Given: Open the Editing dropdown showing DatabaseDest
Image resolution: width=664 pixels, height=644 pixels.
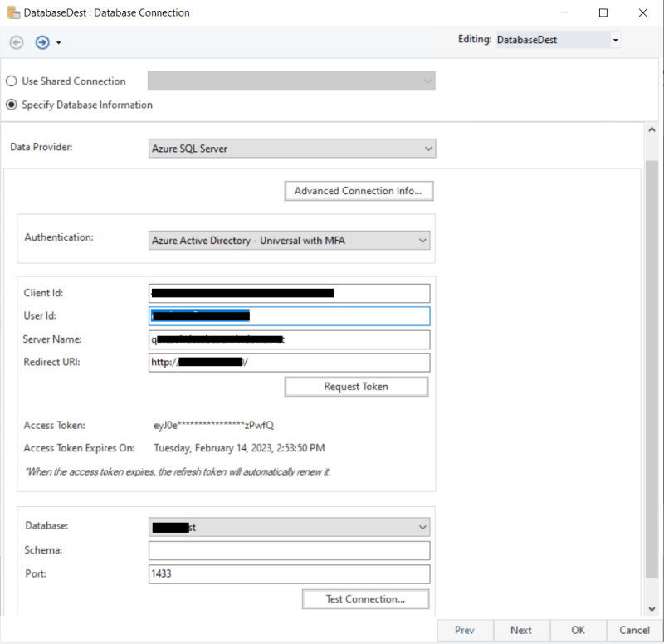Looking at the screenshot, I should 614,39.
